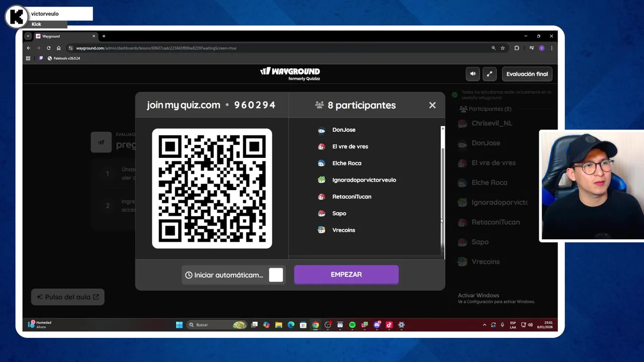This screenshot has height=362, width=644.
Task: Click the participants group icon in dialog header
Action: coord(319,105)
